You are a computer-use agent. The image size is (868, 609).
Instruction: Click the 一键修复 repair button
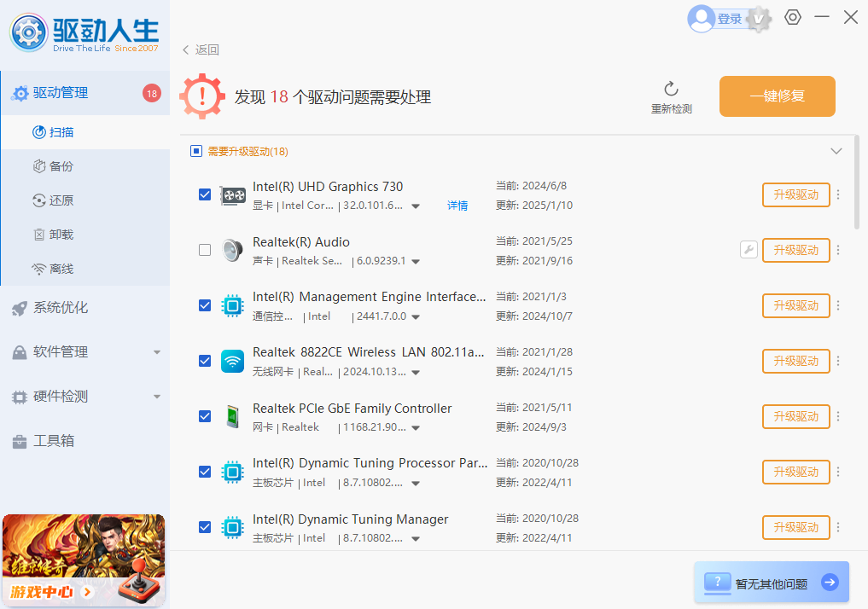pos(777,96)
